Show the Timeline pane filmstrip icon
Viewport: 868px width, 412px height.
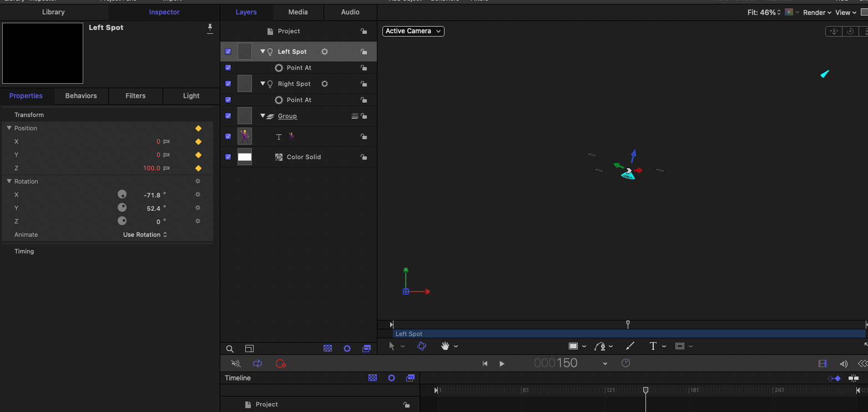(x=822, y=364)
